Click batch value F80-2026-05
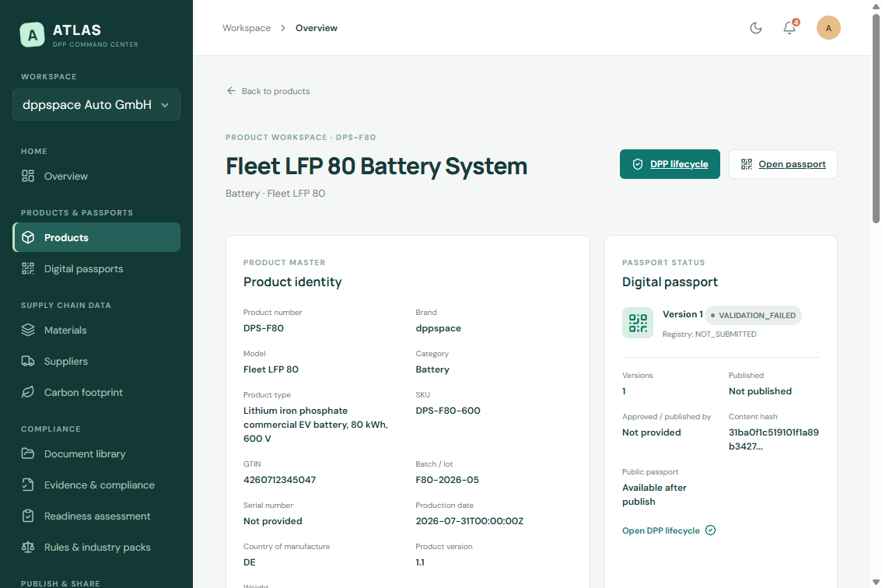 [x=447, y=480]
